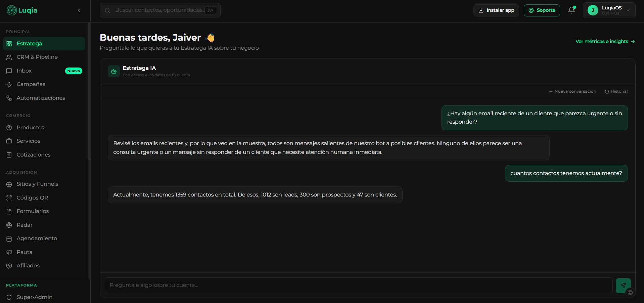Viewport: 644px width, 303px height.
Task: Follow the Ver métricas e insights link
Action: pos(605,41)
